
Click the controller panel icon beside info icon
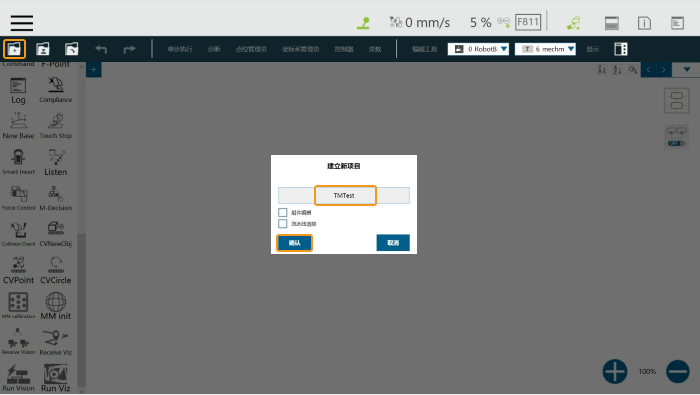612,23
